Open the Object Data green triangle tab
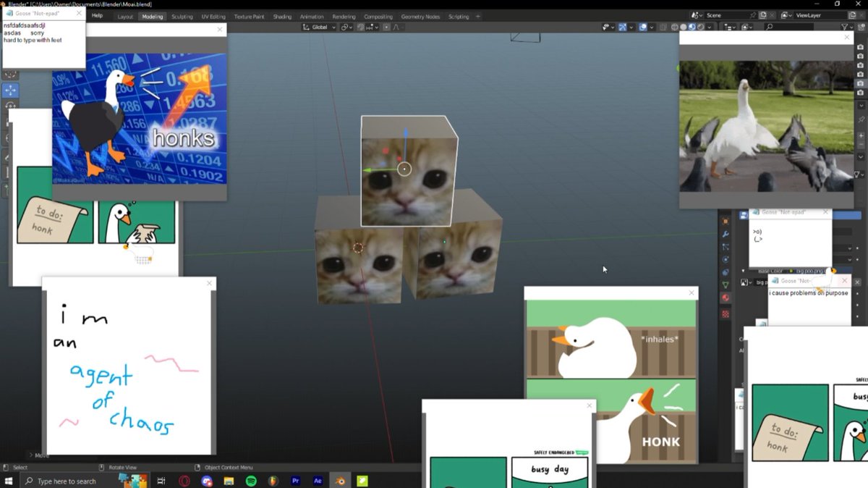This screenshot has height=488, width=868. [726, 285]
